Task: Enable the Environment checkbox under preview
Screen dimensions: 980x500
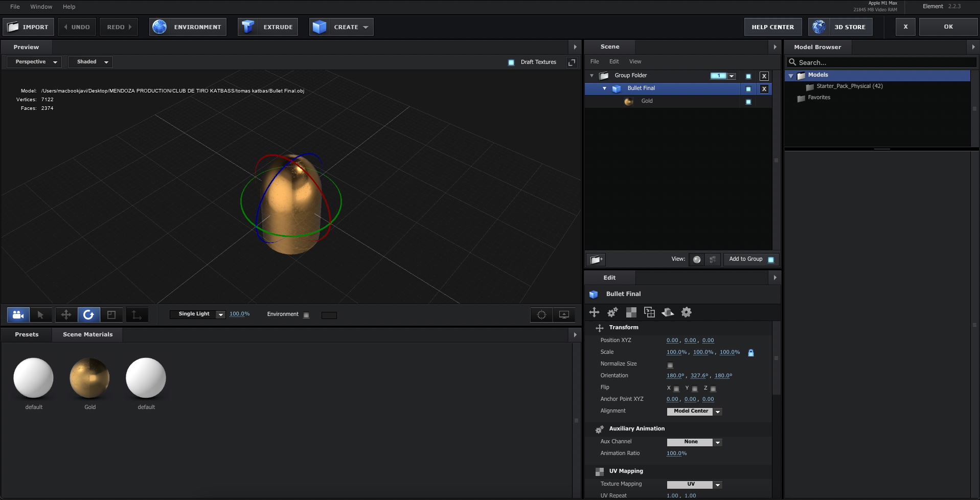Action: click(x=306, y=315)
